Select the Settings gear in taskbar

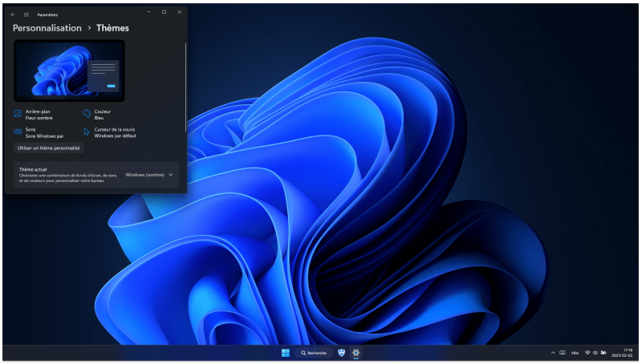point(356,353)
